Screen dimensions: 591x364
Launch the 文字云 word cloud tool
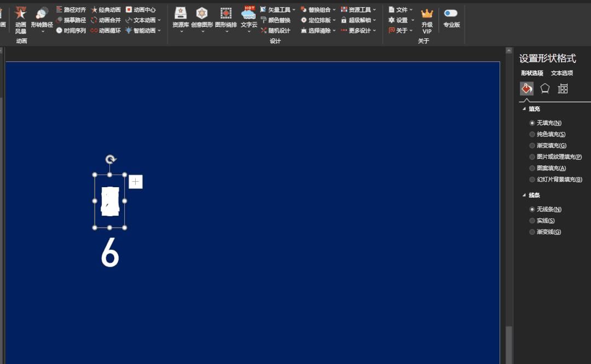[249, 18]
